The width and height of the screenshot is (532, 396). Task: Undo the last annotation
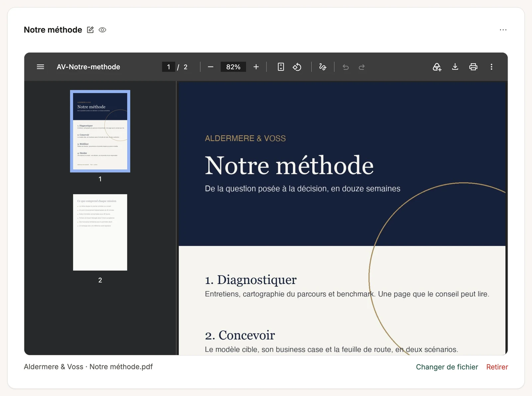346,67
